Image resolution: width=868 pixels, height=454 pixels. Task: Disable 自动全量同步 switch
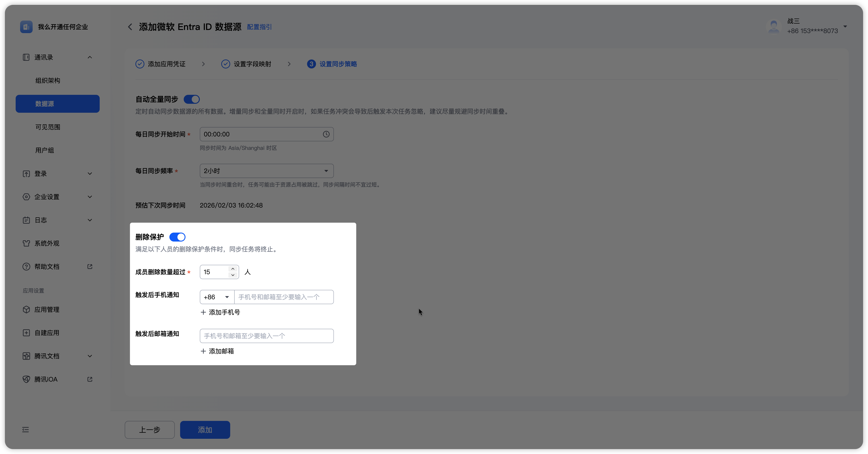coord(192,100)
